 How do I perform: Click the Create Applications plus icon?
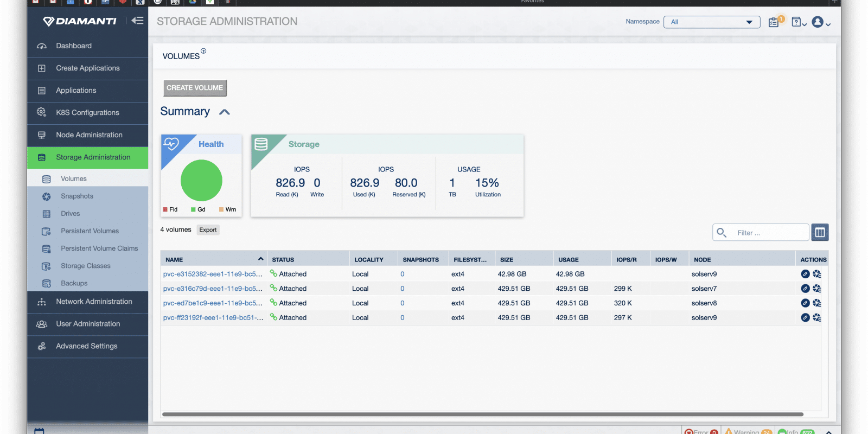pos(42,68)
